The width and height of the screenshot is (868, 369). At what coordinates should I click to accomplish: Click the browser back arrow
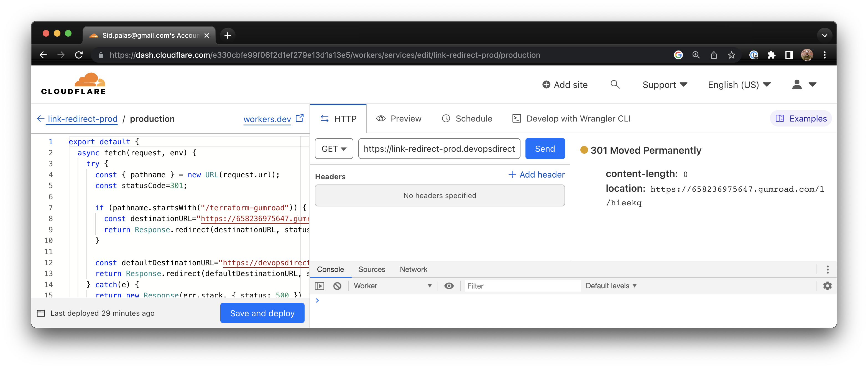(x=43, y=55)
